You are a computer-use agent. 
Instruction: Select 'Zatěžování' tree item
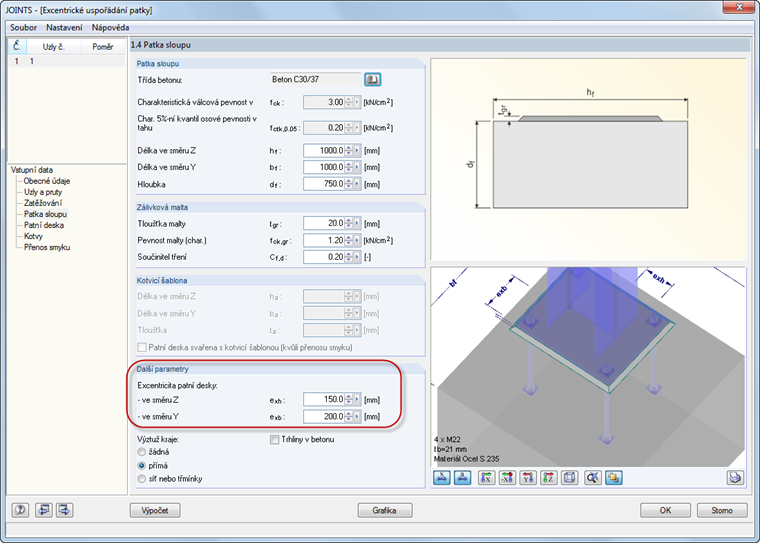(x=43, y=203)
